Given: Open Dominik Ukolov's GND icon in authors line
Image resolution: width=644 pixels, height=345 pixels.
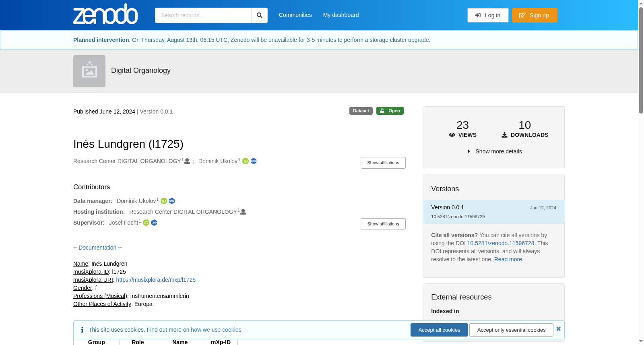Looking at the screenshot, I should [x=254, y=161].
